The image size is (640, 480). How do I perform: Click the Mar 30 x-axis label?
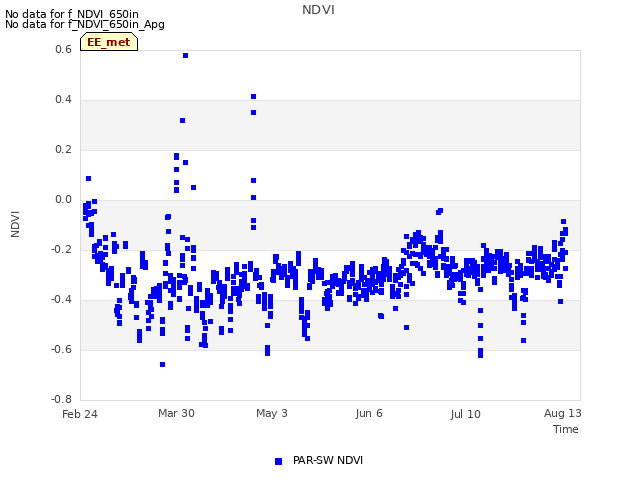pyautogui.click(x=176, y=413)
